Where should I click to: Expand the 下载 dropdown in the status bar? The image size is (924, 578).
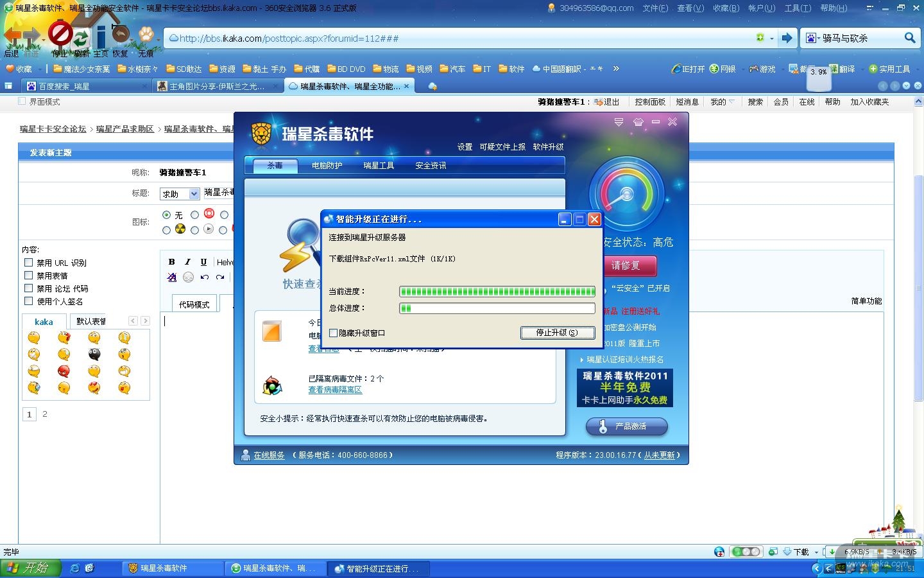click(x=816, y=552)
